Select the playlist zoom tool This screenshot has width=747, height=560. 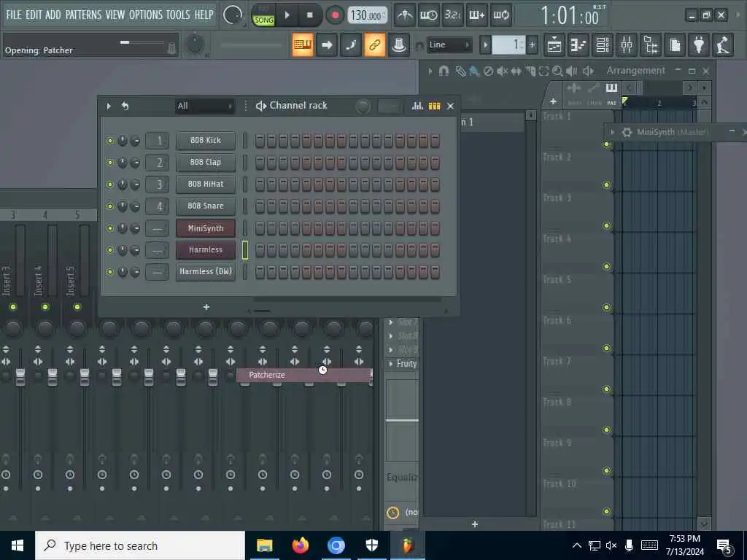pyautogui.click(x=557, y=71)
